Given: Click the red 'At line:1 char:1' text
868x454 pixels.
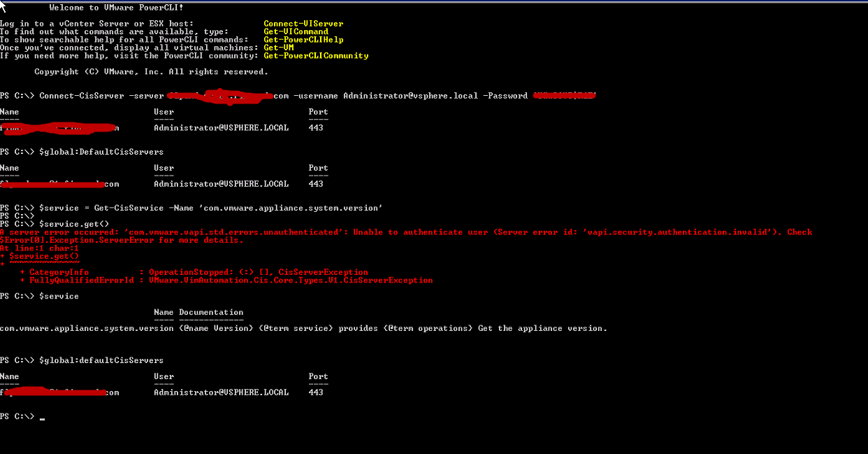Looking at the screenshot, I should coord(40,248).
